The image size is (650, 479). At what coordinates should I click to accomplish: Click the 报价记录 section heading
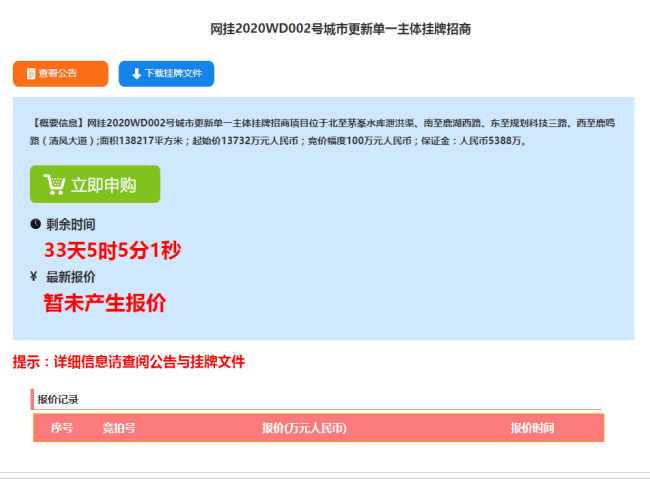tap(58, 399)
